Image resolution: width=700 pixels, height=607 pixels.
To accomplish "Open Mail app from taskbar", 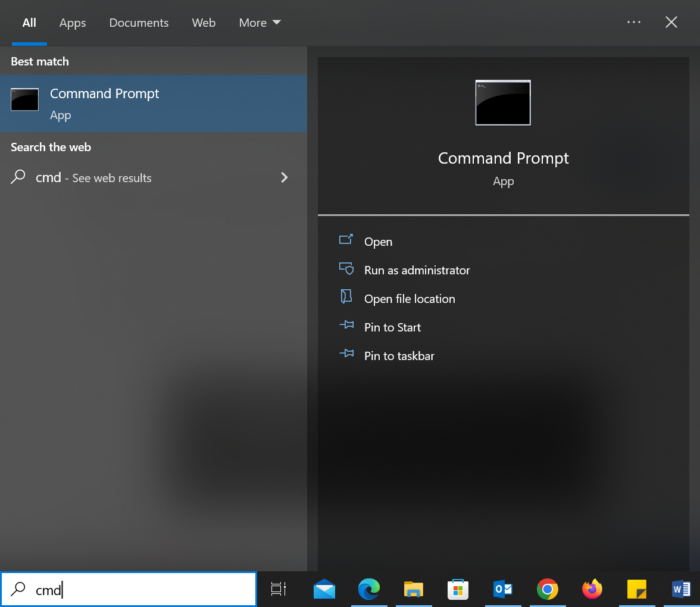I will [324, 589].
